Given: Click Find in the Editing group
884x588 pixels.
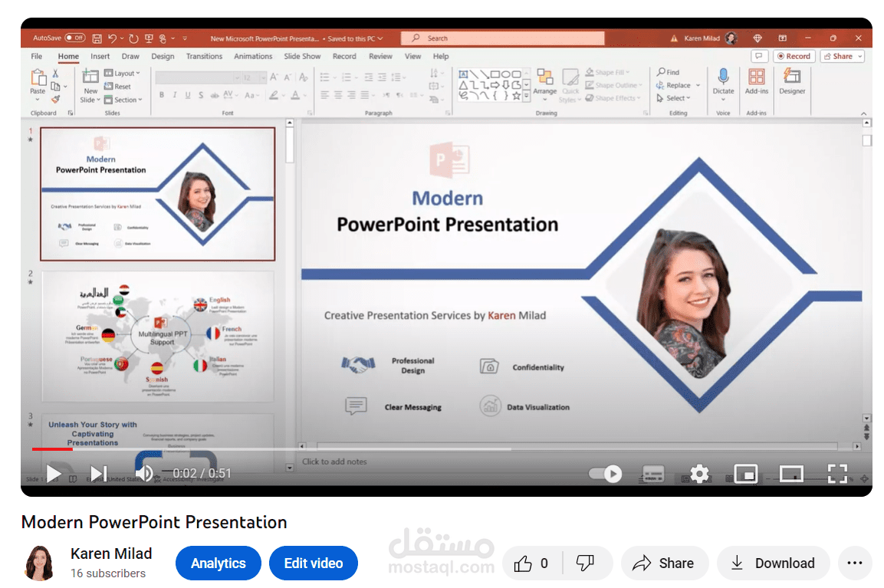Looking at the screenshot, I should pos(668,72).
